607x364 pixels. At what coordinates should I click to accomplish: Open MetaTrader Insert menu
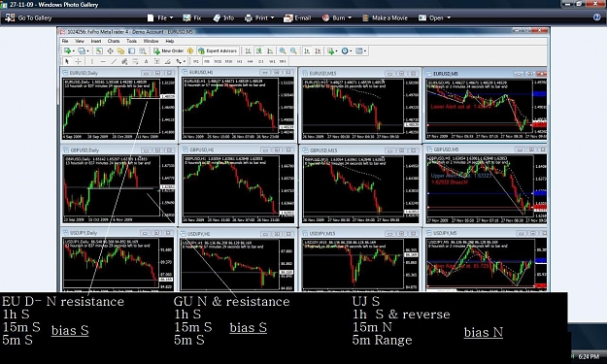click(x=96, y=41)
